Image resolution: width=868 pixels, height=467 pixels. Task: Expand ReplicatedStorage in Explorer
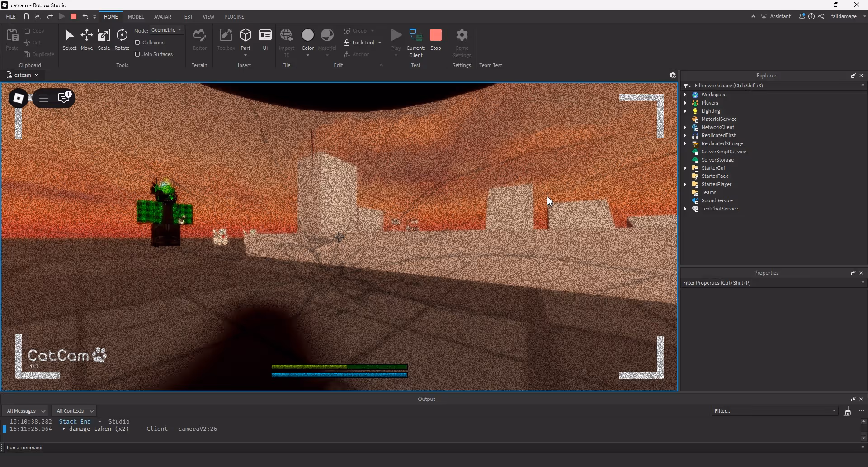point(685,143)
